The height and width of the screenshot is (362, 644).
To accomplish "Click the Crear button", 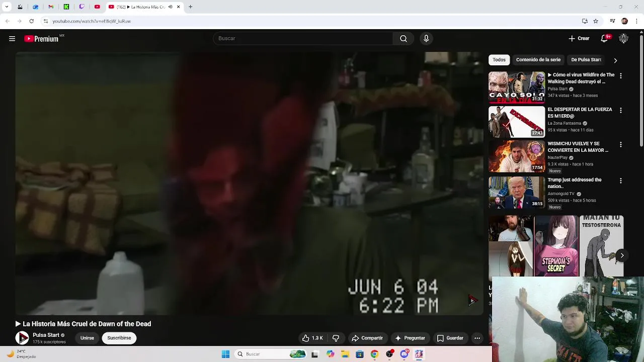I will click(579, 39).
